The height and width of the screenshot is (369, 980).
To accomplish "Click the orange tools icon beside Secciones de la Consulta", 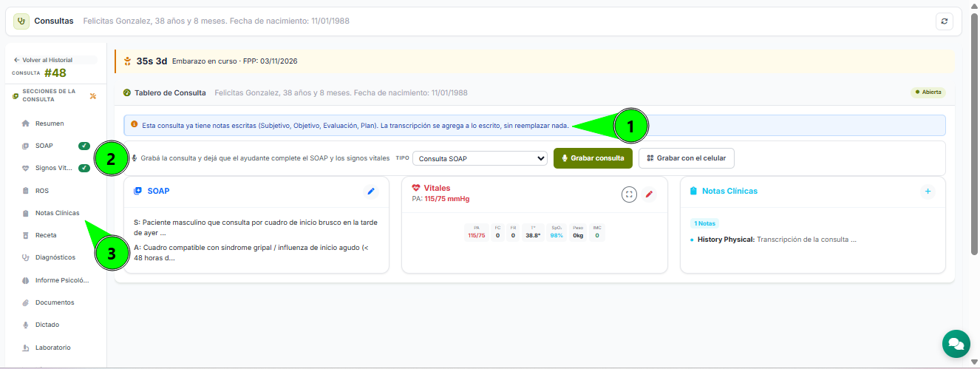I will [92, 95].
